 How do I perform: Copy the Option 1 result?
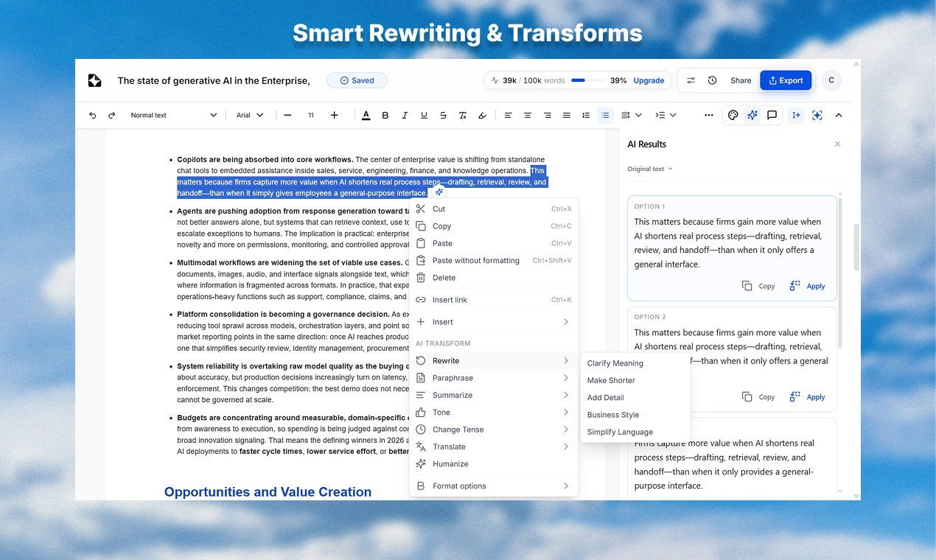pyautogui.click(x=758, y=286)
